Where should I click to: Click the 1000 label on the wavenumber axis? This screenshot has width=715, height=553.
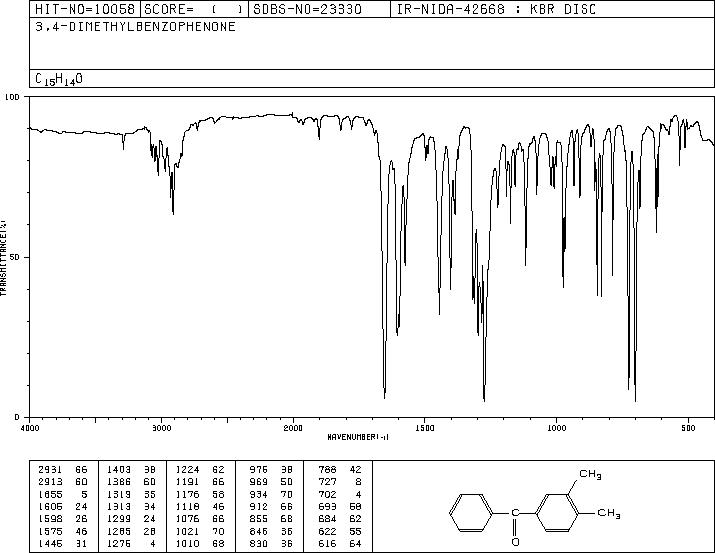coord(556,428)
